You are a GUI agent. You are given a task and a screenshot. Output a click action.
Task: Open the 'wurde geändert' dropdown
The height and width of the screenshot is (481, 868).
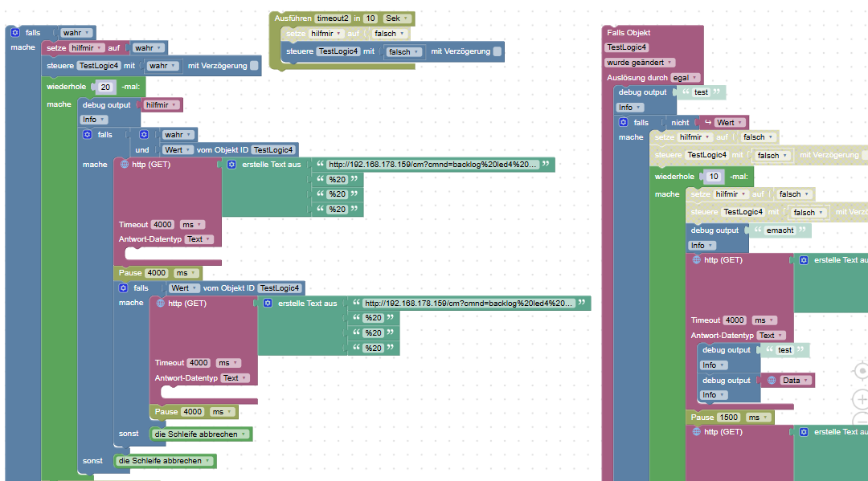pos(640,62)
